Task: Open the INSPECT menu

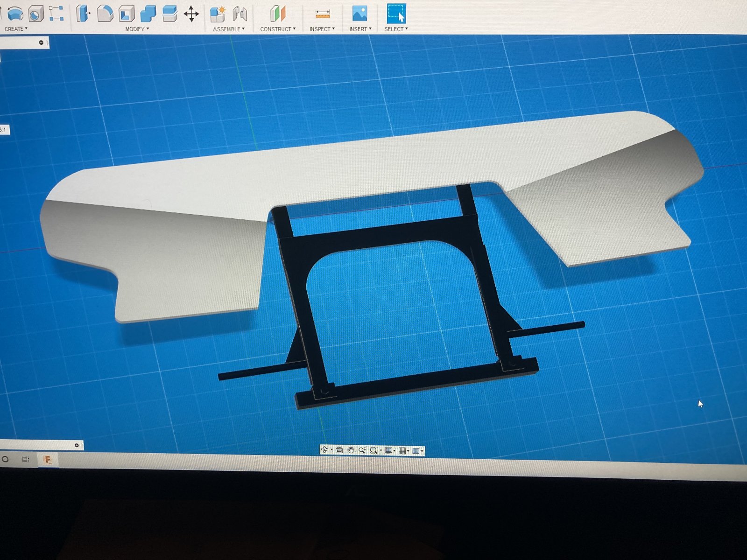Action: tap(322, 29)
